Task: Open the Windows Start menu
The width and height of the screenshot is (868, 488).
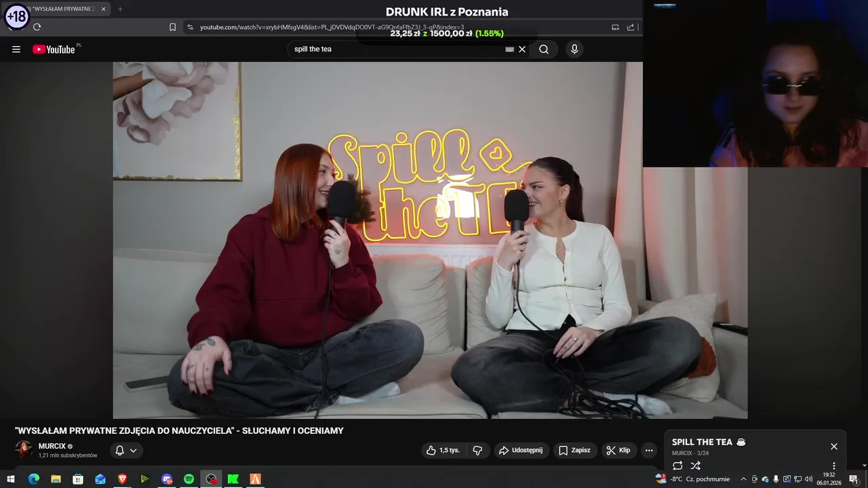Action: pos(11,479)
